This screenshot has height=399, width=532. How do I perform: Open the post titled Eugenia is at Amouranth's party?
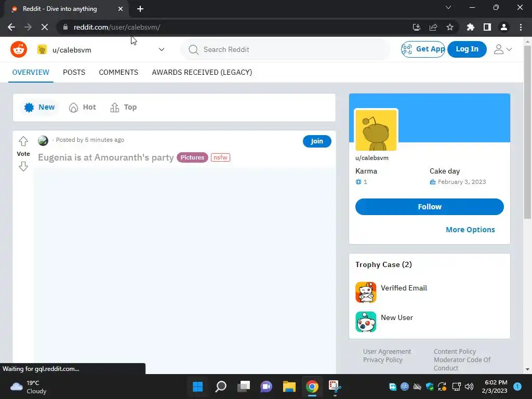coord(105,157)
